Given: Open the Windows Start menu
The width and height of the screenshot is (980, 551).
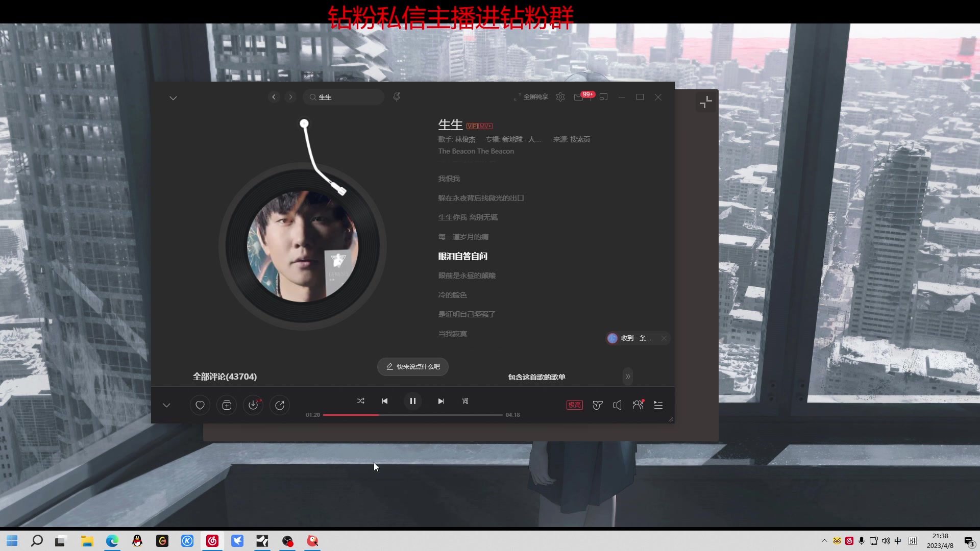Looking at the screenshot, I should 11,540.
